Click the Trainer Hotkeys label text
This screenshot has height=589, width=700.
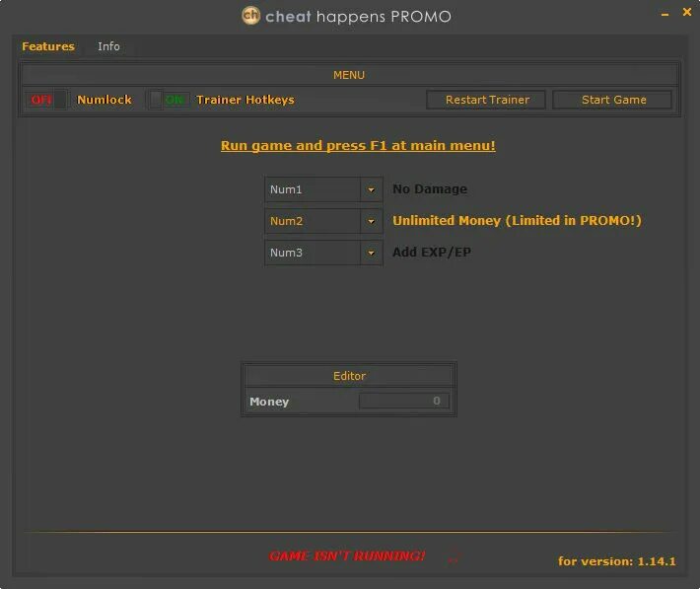tap(245, 100)
